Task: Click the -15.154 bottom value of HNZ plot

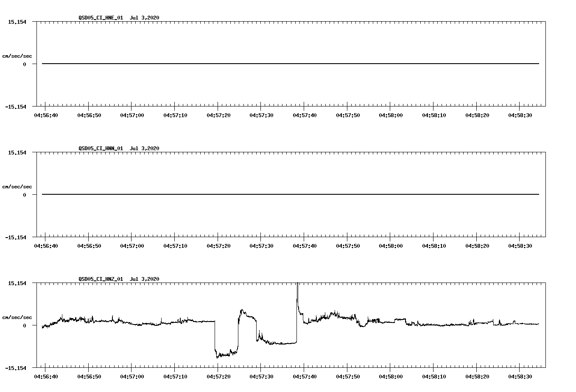Action: click(16, 368)
